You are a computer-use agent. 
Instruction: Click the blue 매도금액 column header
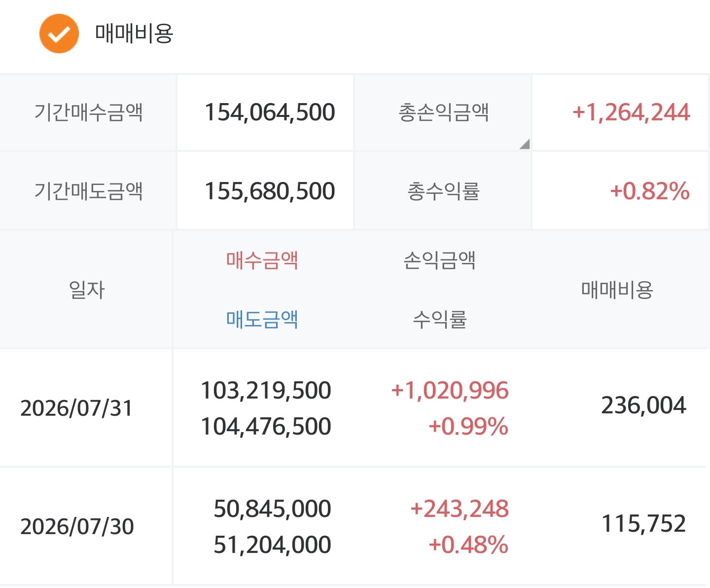tap(262, 319)
